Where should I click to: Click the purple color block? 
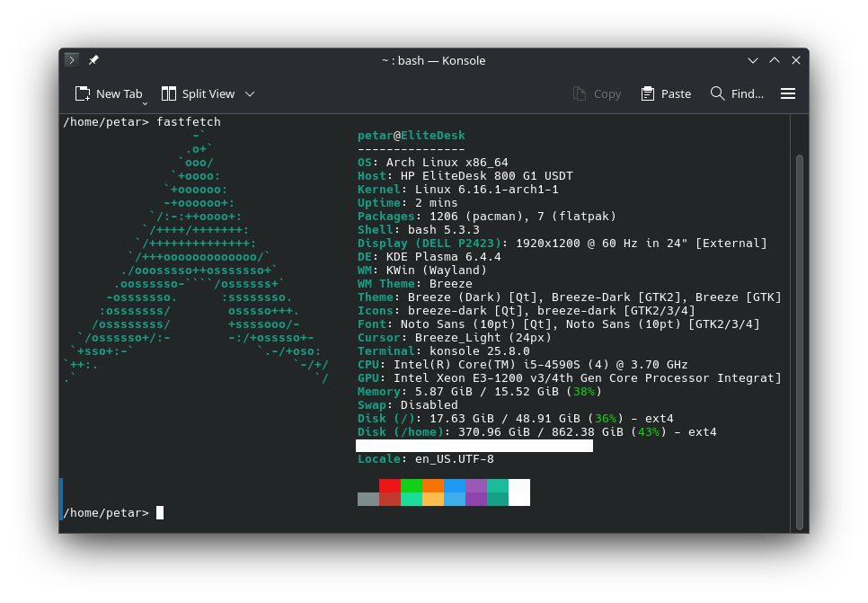476,485
